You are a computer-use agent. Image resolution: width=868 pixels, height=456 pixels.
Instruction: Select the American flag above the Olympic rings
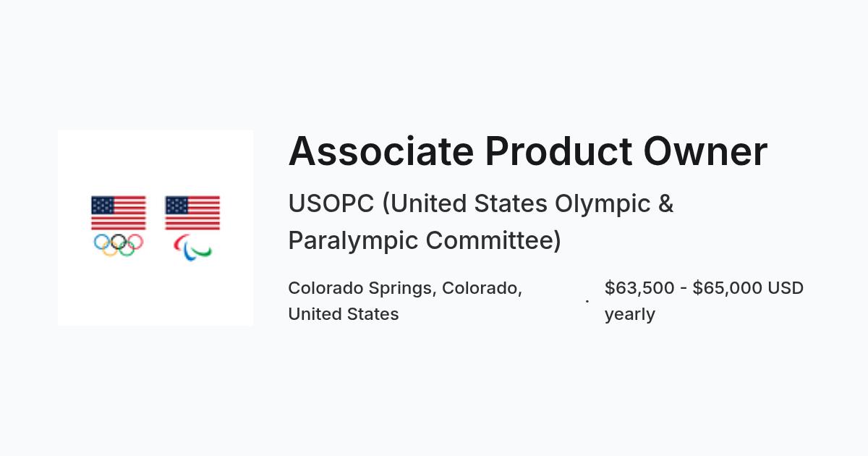pyautogui.click(x=119, y=213)
